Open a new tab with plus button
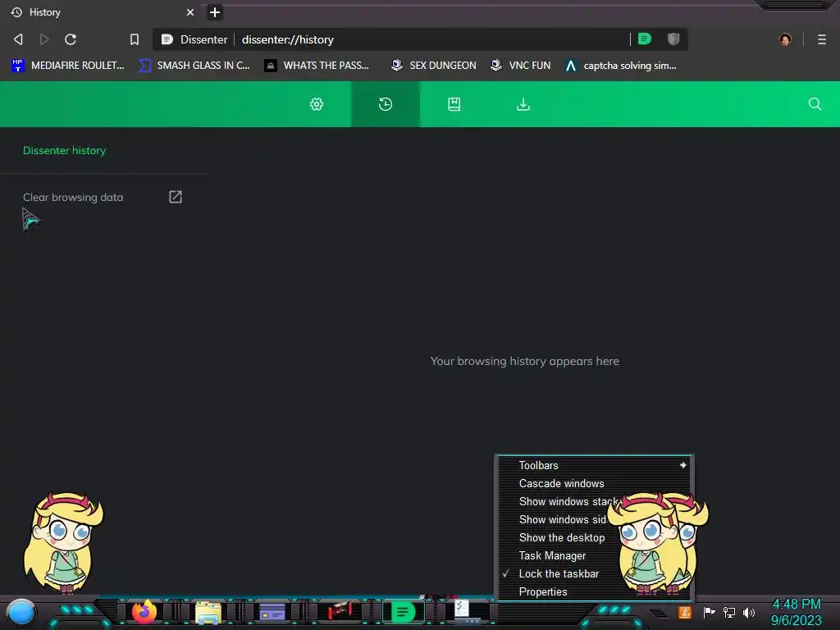 point(215,12)
